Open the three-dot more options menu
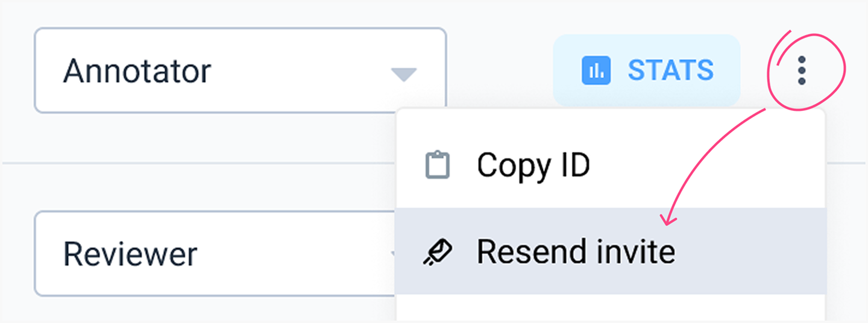The width and height of the screenshot is (868, 323). tap(801, 71)
